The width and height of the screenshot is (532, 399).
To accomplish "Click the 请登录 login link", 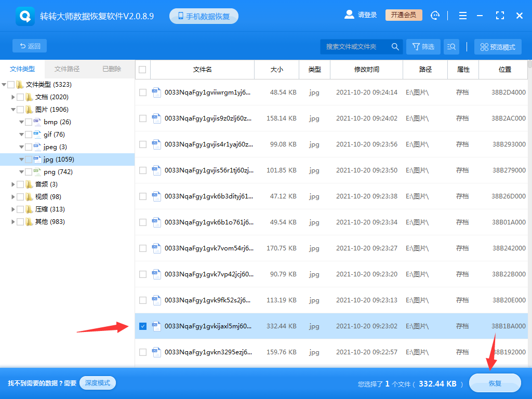I will tap(367, 15).
